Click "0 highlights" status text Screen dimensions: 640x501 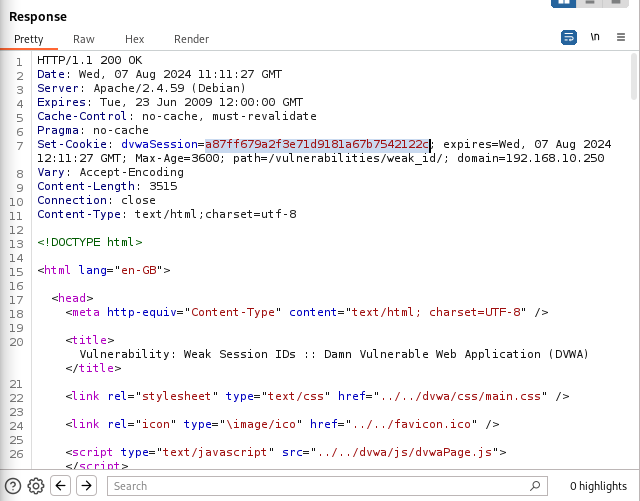(x=598, y=486)
